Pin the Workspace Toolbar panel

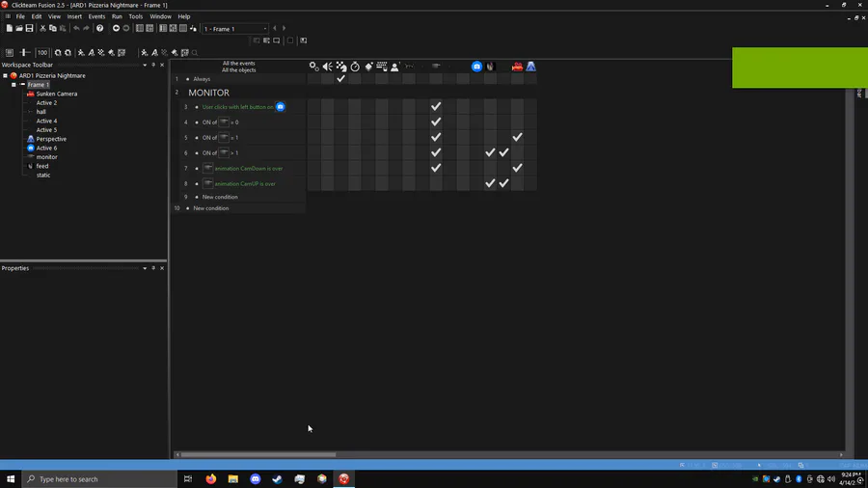point(153,65)
